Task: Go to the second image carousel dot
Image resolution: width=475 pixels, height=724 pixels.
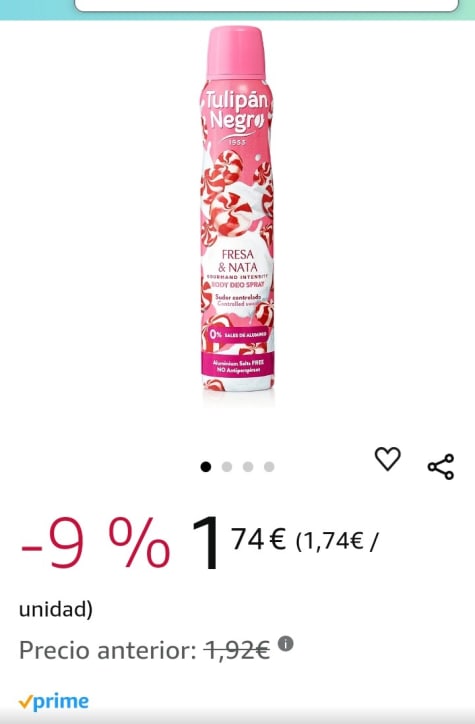Action: [x=227, y=467]
